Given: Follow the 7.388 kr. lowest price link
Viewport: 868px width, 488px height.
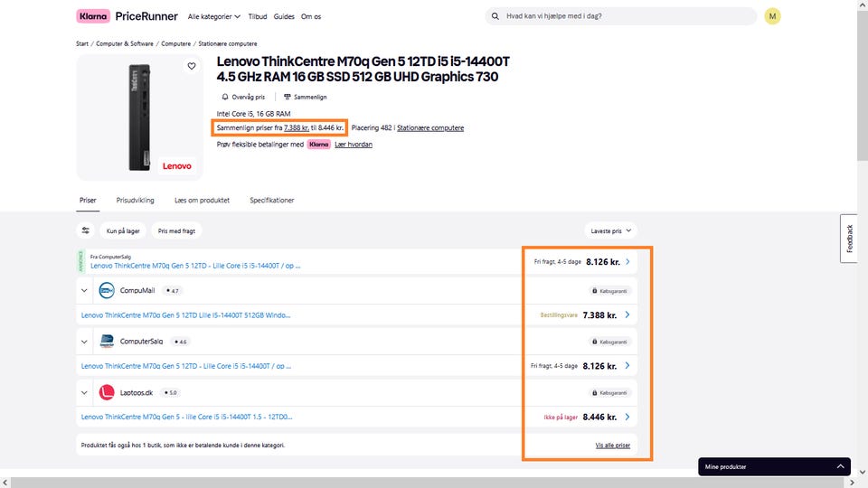Looking at the screenshot, I should [297, 127].
